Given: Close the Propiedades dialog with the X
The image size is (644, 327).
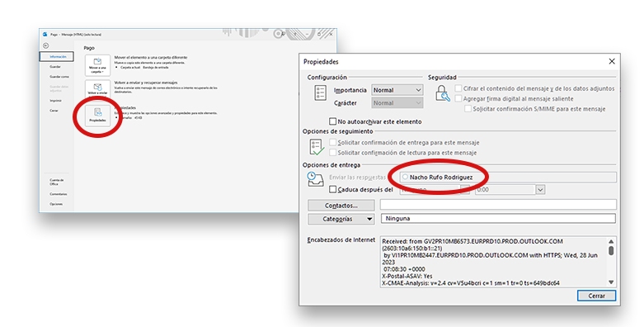Looking at the screenshot, I should (x=612, y=61).
